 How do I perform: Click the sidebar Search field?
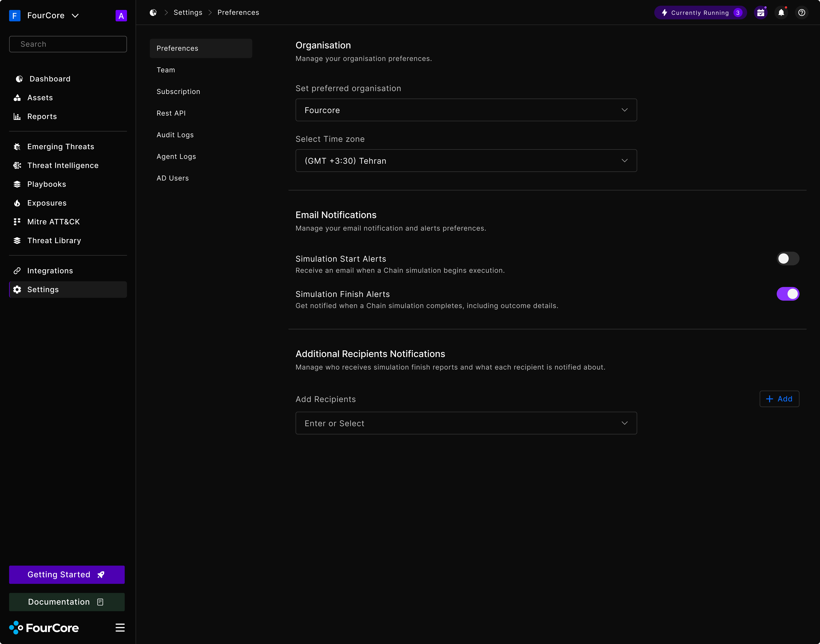(68, 44)
